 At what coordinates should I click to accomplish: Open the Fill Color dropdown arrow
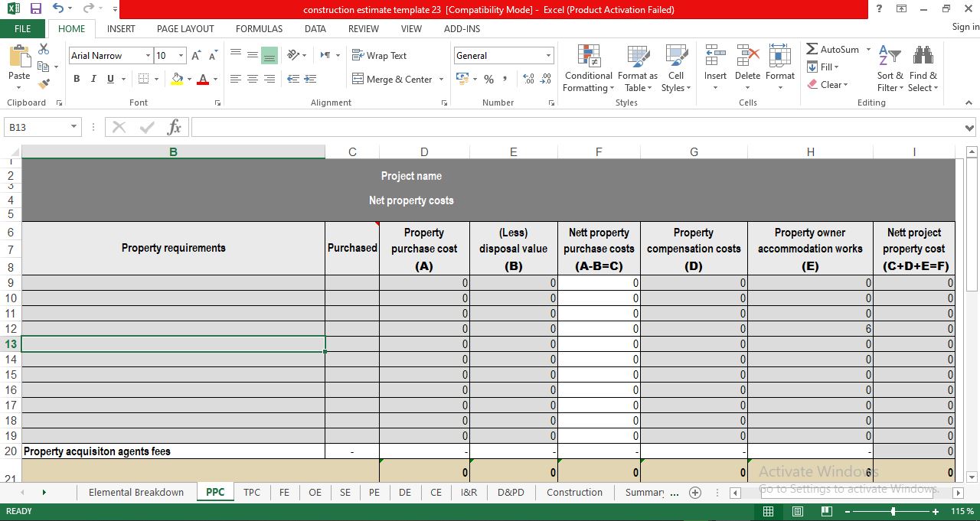click(188, 79)
